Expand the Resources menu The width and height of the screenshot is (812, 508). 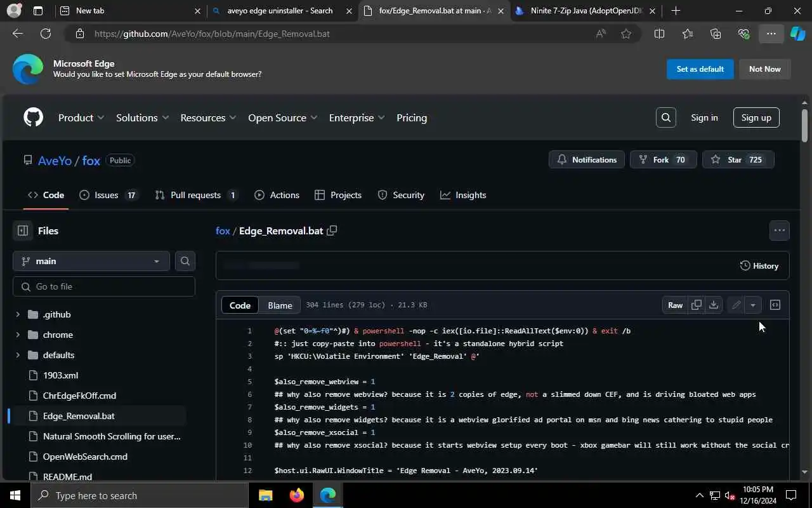tap(209, 117)
